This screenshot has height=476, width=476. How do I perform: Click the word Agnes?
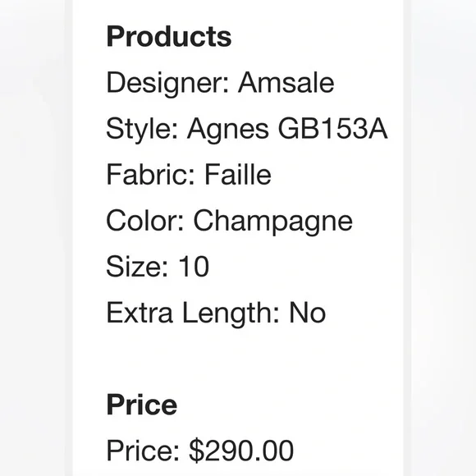tap(228, 130)
